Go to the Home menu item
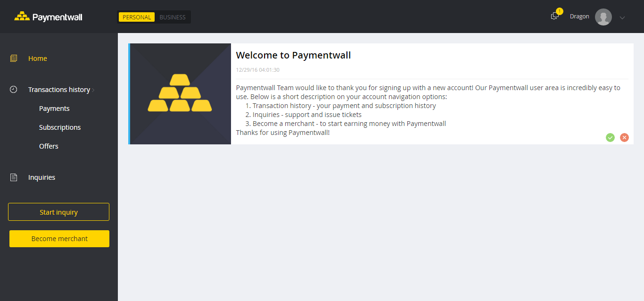This screenshot has width=644, height=301. [x=38, y=59]
